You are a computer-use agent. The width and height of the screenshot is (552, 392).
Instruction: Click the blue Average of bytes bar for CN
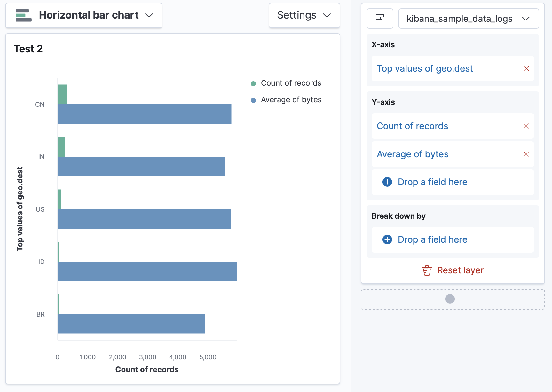point(144,114)
